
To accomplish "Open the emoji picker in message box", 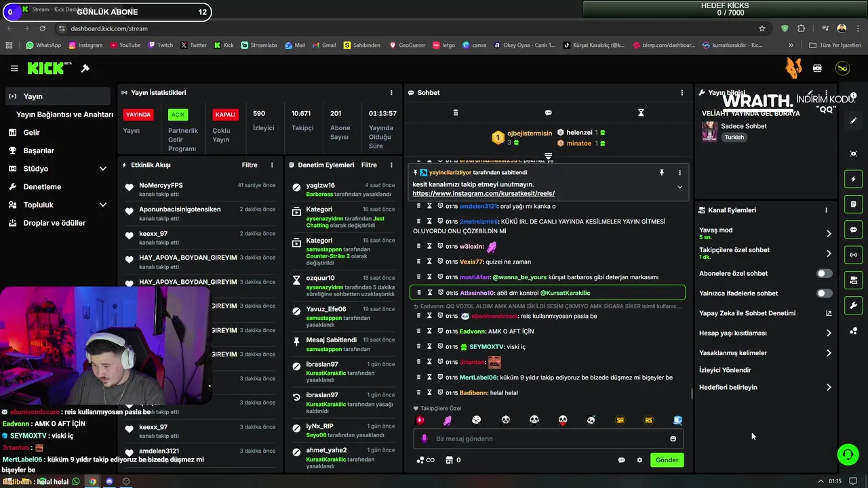I will click(x=673, y=439).
